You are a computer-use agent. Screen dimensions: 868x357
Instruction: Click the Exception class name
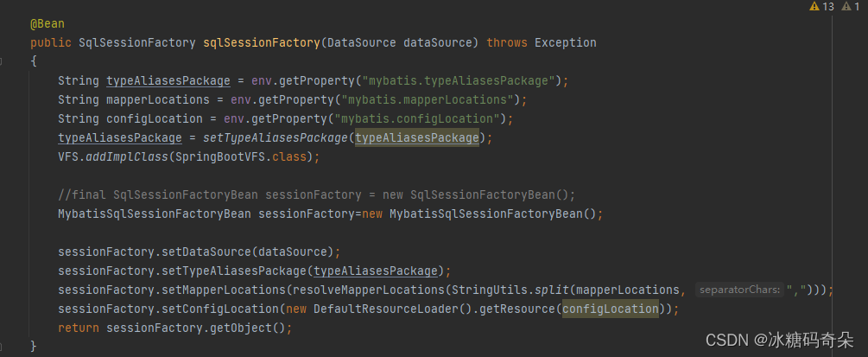566,42
